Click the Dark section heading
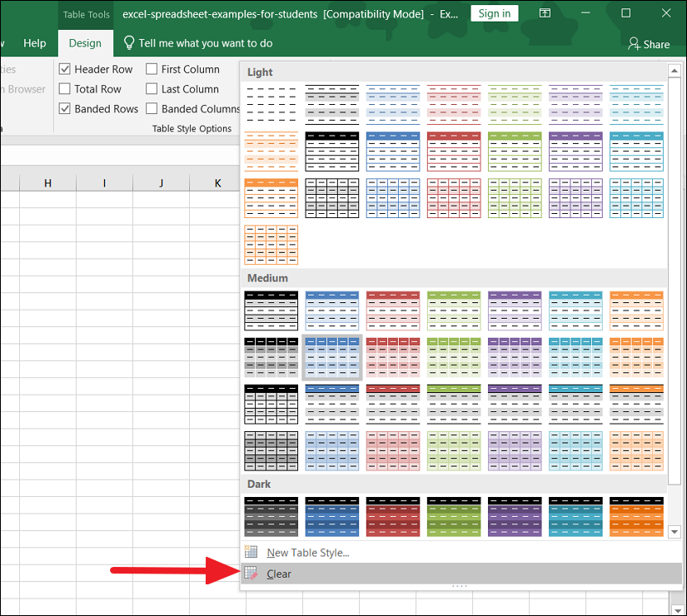The image size is (687, 616). [259, 484]
